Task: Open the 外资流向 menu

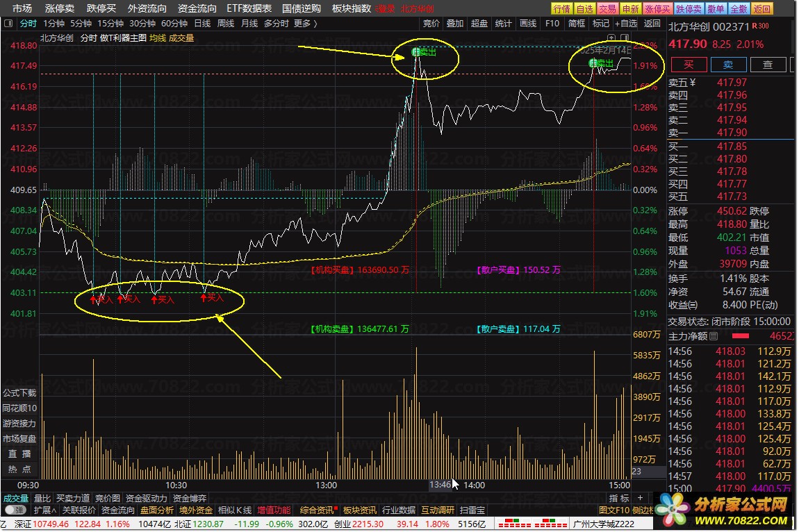Action: click(x=147, y=8)
